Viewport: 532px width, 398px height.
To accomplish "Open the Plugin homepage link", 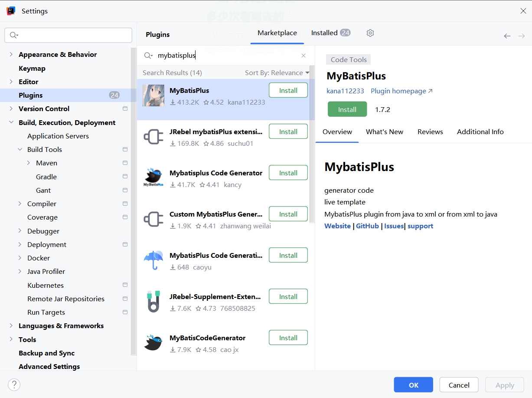I will pos(401,91).
